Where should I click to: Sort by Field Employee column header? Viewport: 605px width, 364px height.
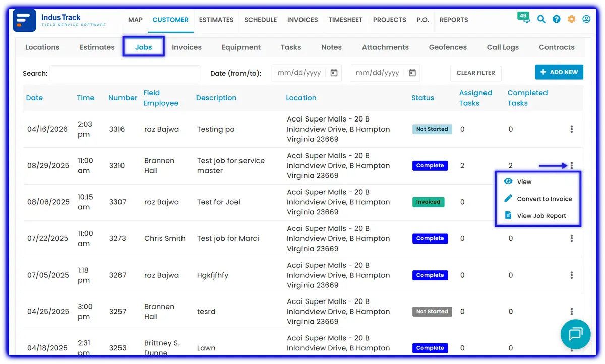161,98
